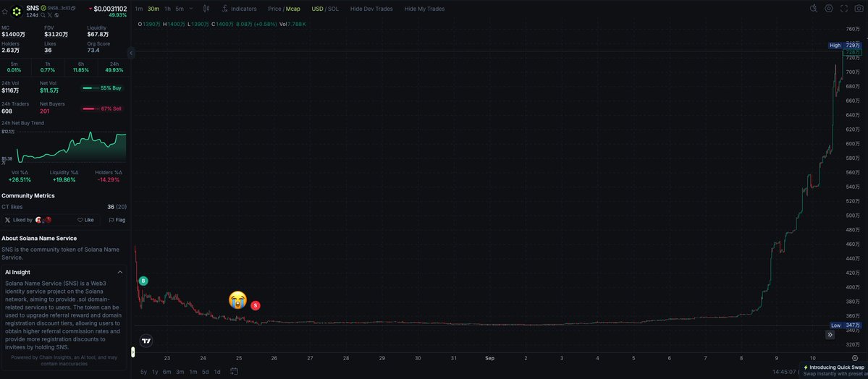Image resolution: width=868 pixels, height=379 pixels.
Task: Click the Net Buyers 201 value
Action: tap(45, 111)
